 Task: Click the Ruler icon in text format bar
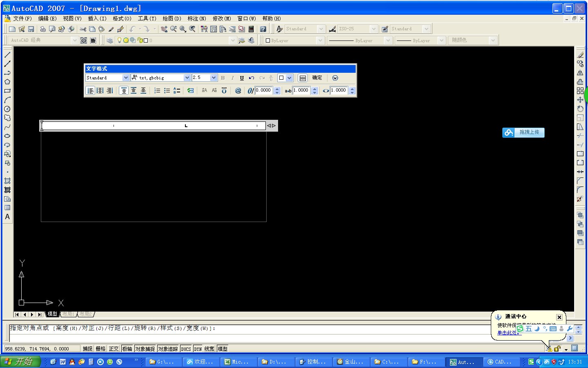(303, 78)
